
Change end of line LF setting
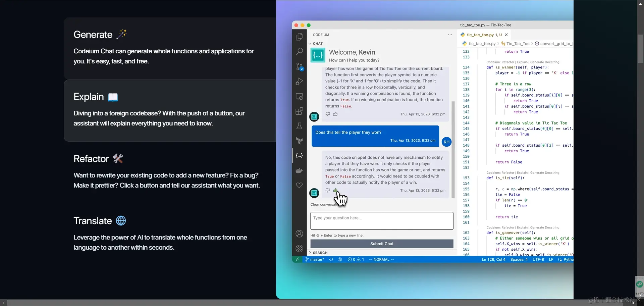[551, 259]
